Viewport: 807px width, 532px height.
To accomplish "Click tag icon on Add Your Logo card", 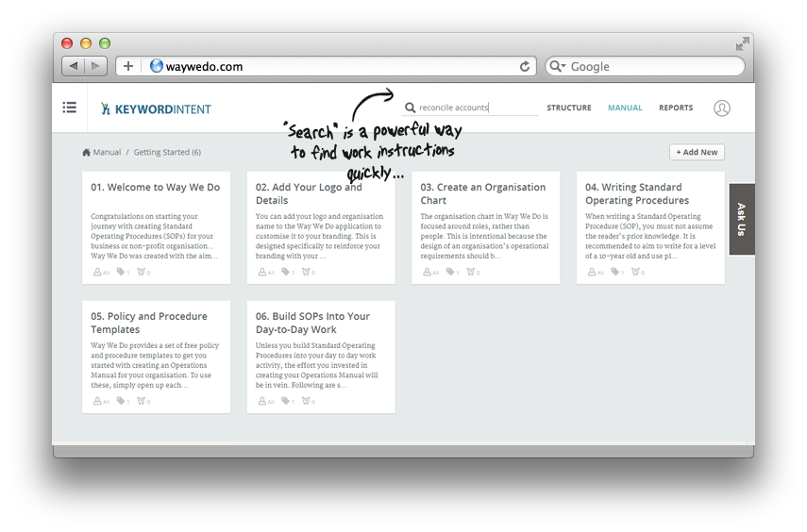I will [x=285, y=272].
